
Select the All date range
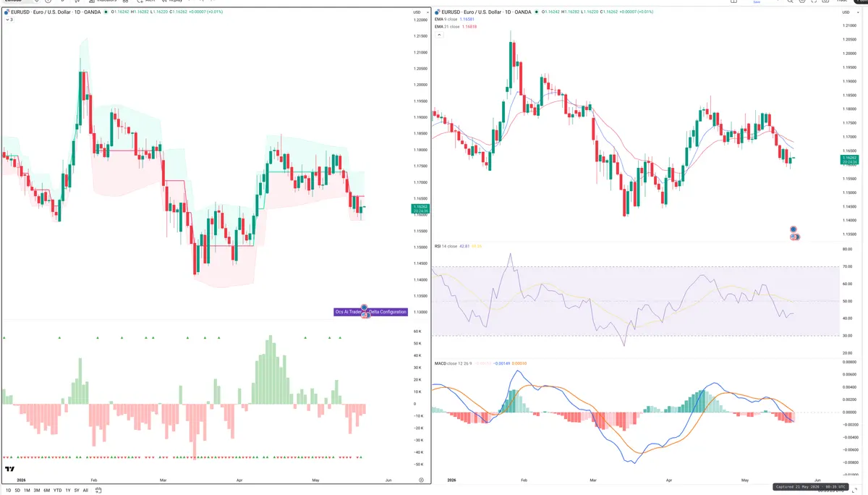85,490
